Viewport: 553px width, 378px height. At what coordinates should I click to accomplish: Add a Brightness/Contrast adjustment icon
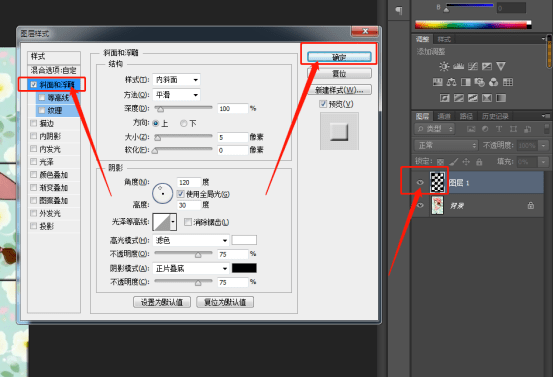(x=444, y=66)
